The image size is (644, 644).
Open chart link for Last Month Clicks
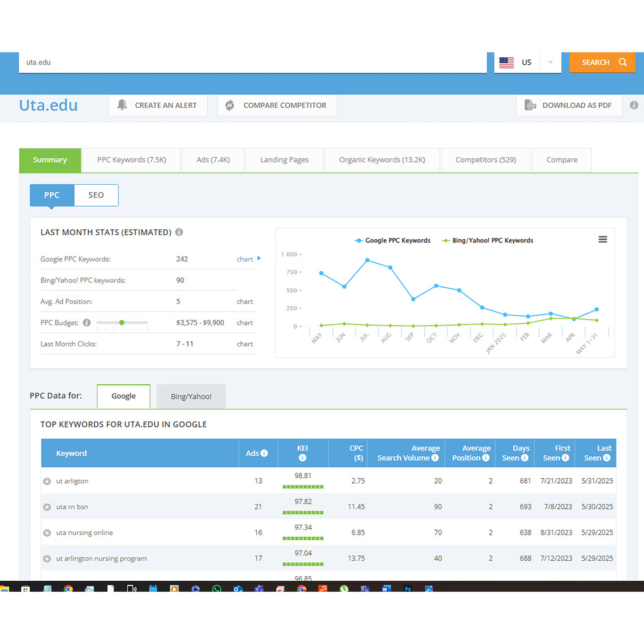click(x=245, y=344)
